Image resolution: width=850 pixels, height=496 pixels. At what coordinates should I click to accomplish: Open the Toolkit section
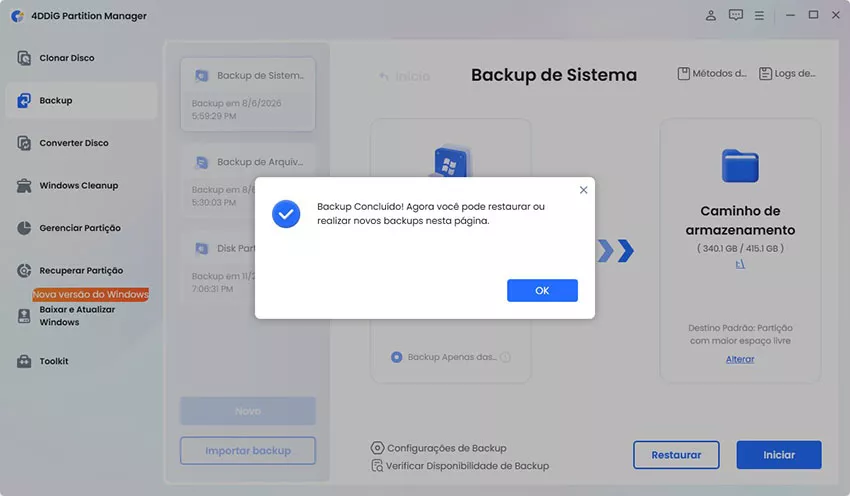81,361
